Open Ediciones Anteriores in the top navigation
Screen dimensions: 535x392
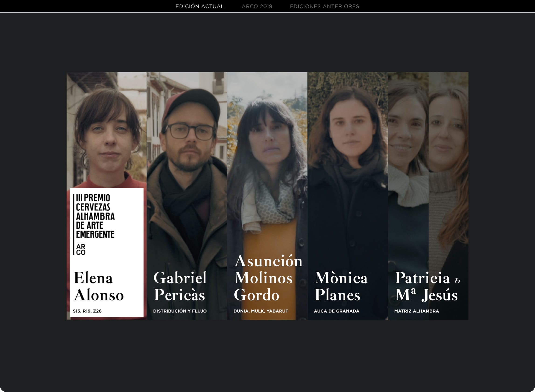pyautogui.click(x=325, y=6)
